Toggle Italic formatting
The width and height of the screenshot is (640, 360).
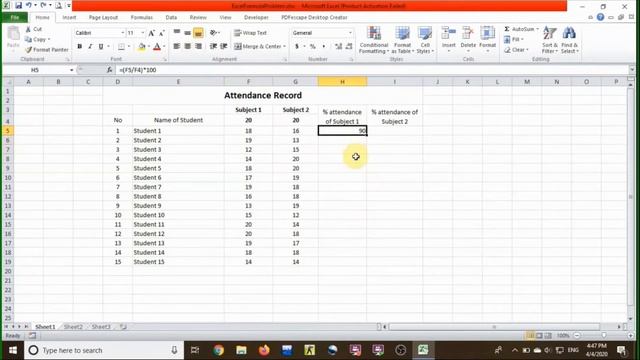coord(90,47)
